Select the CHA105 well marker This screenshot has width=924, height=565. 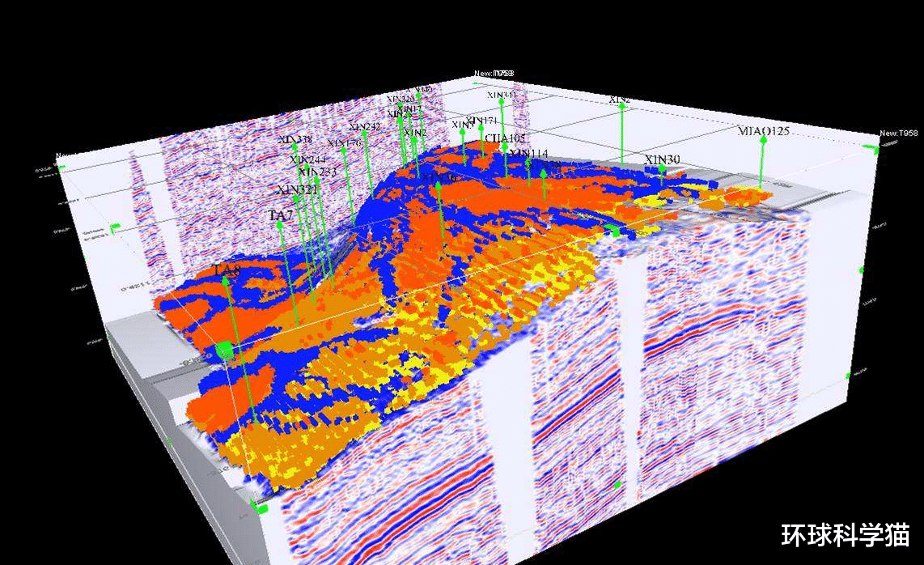504,147
